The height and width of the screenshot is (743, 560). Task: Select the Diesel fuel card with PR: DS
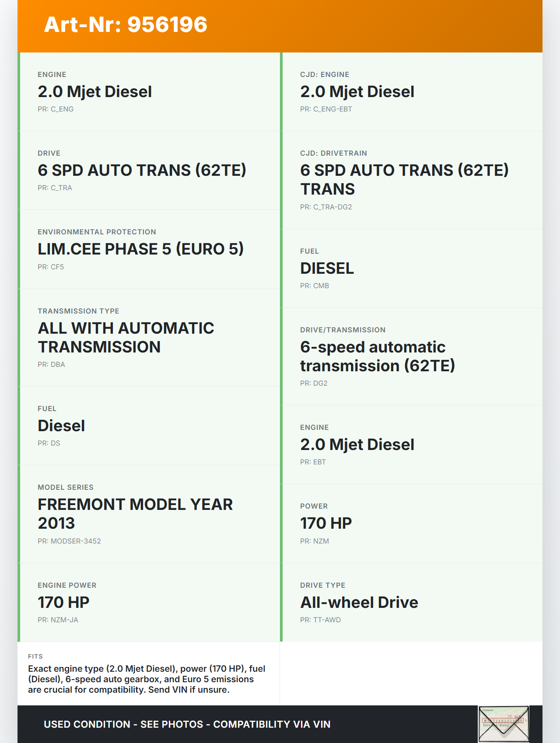149,426
